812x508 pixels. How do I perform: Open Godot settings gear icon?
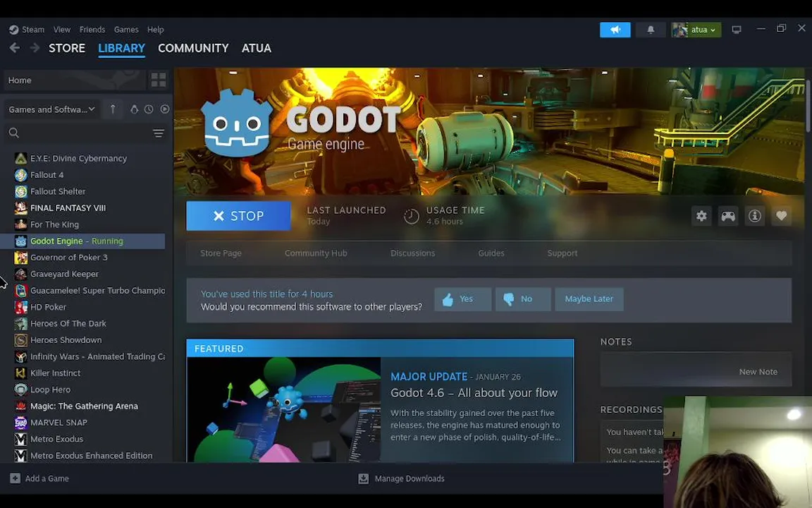pos(701,216)
